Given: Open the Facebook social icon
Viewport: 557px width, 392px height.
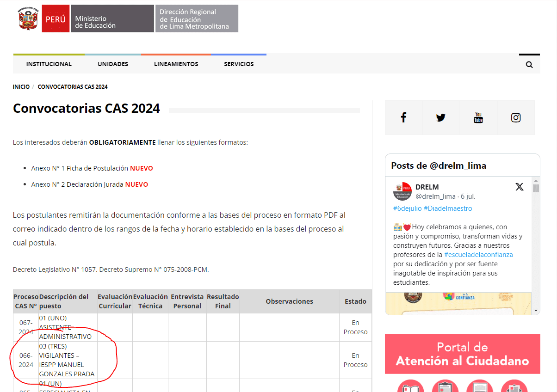Looking at the screenshot, I should click(403, 117).
